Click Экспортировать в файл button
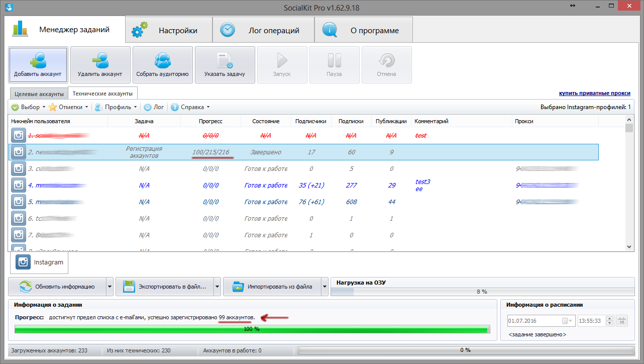644x364 pixels. (165, 287)
